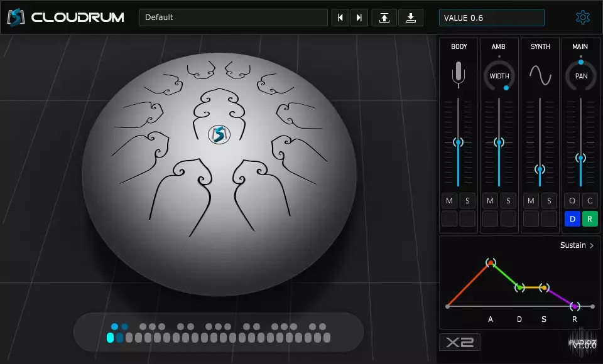
Task: Strike the top-right small tongue
Action: [237, 70]
